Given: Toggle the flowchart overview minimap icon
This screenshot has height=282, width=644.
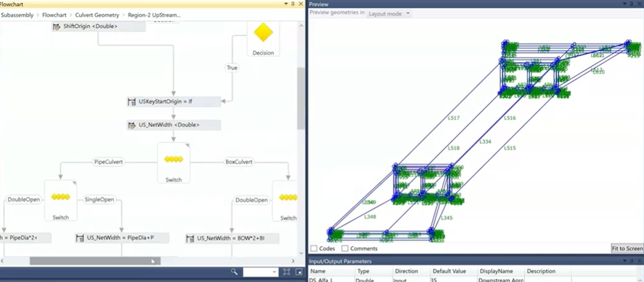Looking at the screenshot, I should coord(299,272).
